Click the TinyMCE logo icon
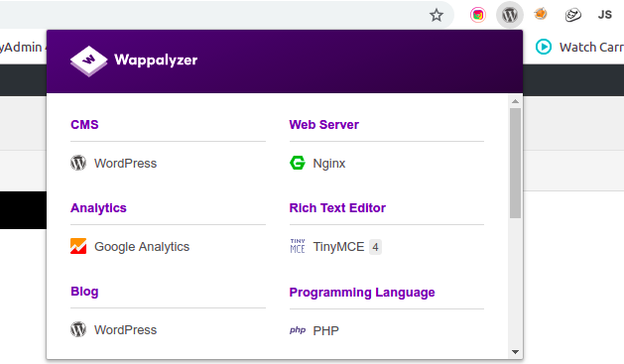Image resolution: width=624 pixels, height=364 pixels. pos(298,246)
